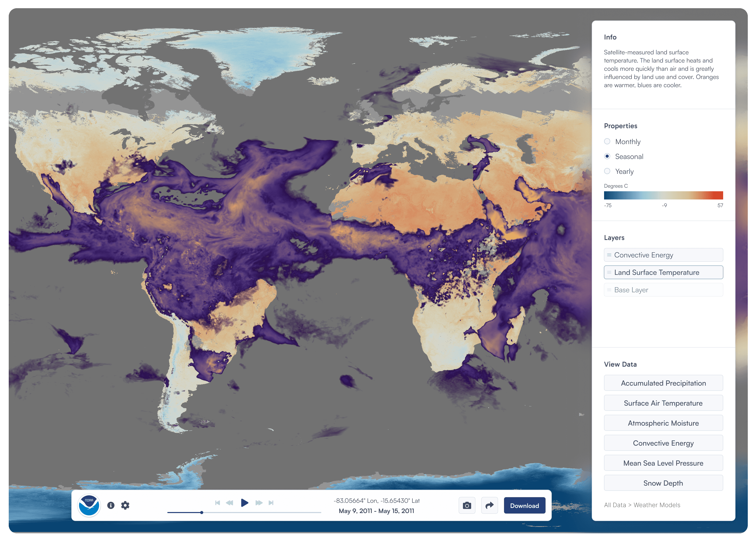Open the settings gear icon
Screen dimensions: 756x541
tap(125, 505)
